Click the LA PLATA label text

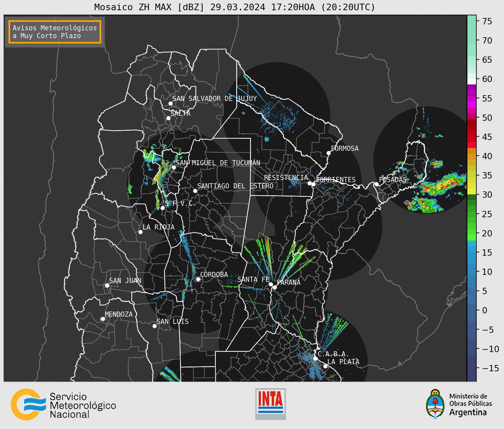coord(343,362)
